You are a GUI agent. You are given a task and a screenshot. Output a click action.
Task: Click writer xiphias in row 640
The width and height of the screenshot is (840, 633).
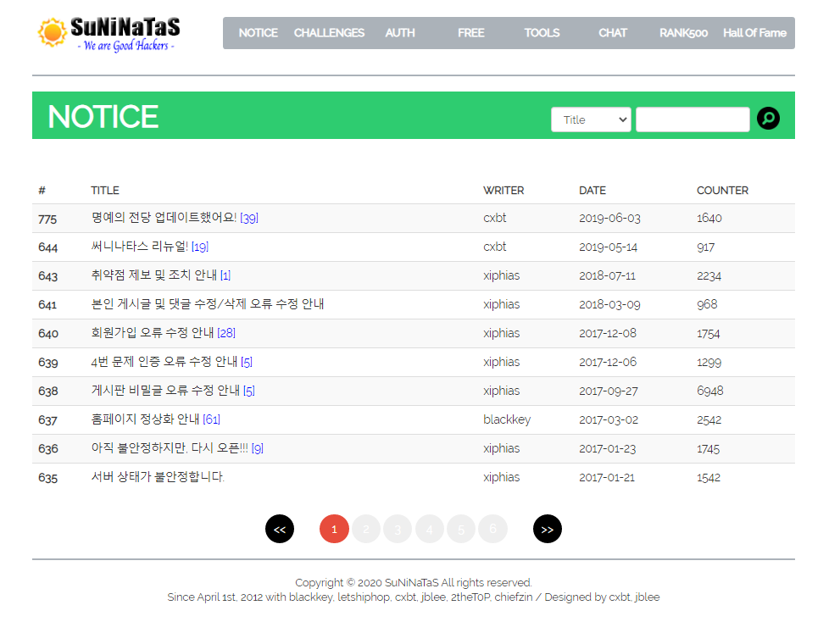(501, 333)
